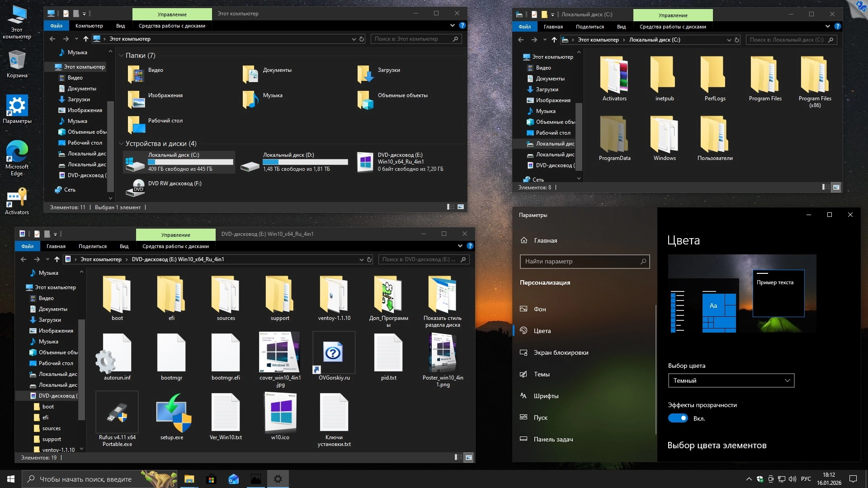Go to Экран блокировки settings page
868x488 pixels.
561,352
